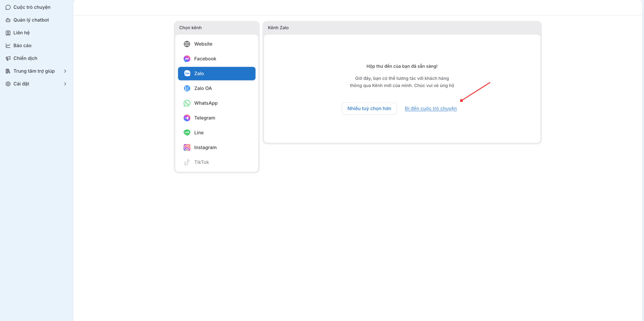Screen dimensions: 644x321
Task: Click the chat bubble icon for Cuộc trò chuyện
Action: tap(8, 7)
